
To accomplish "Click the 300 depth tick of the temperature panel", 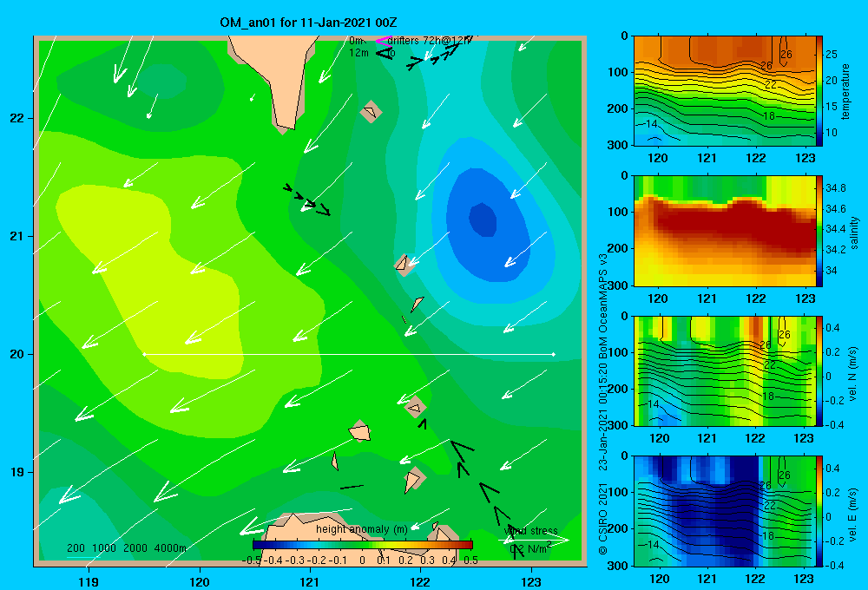I will tap(617, 145).
